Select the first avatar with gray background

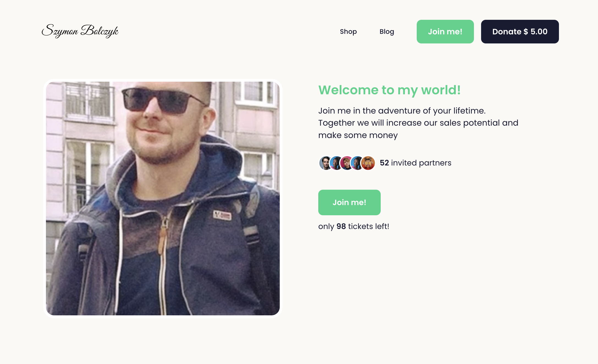326,163
